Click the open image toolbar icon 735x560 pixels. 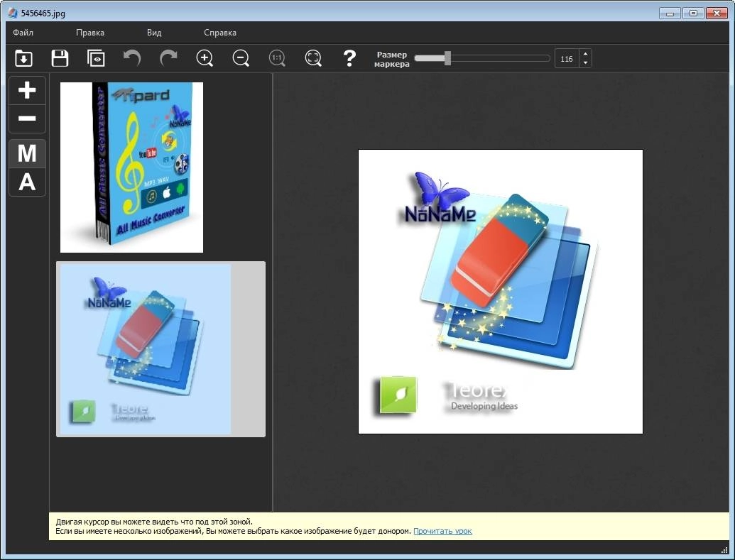coord(23,59)
